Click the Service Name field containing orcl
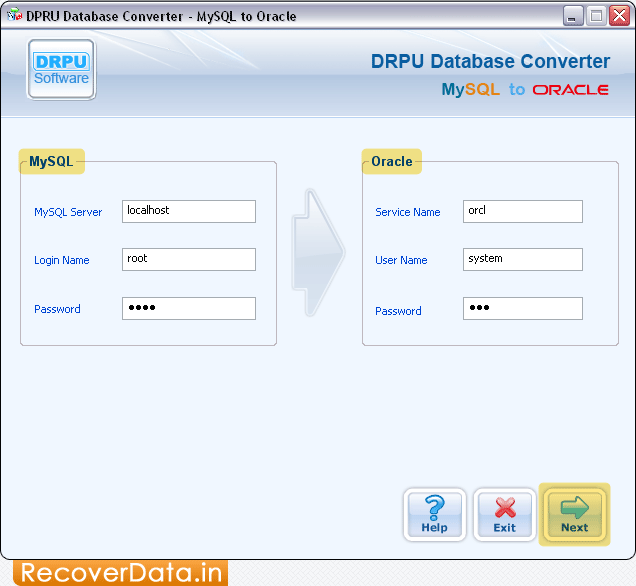636x586 pixels. [523, 211]
